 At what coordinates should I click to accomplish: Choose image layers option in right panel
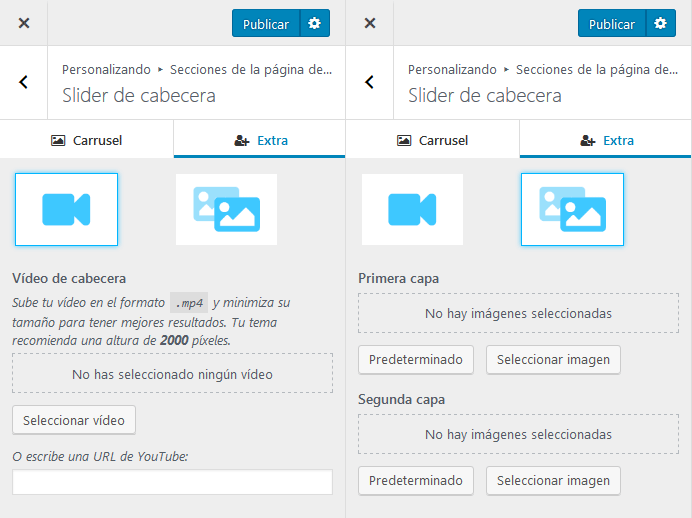(x=572, y=210)
